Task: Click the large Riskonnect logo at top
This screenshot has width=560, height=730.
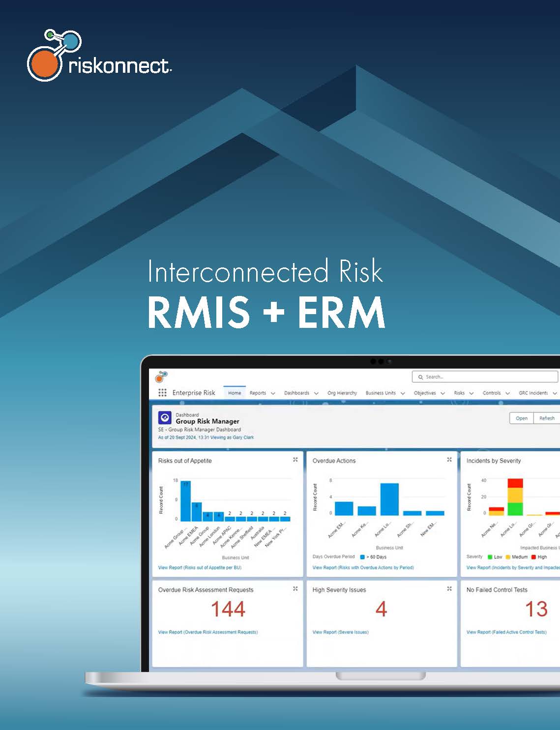Action: pos(99,56)
